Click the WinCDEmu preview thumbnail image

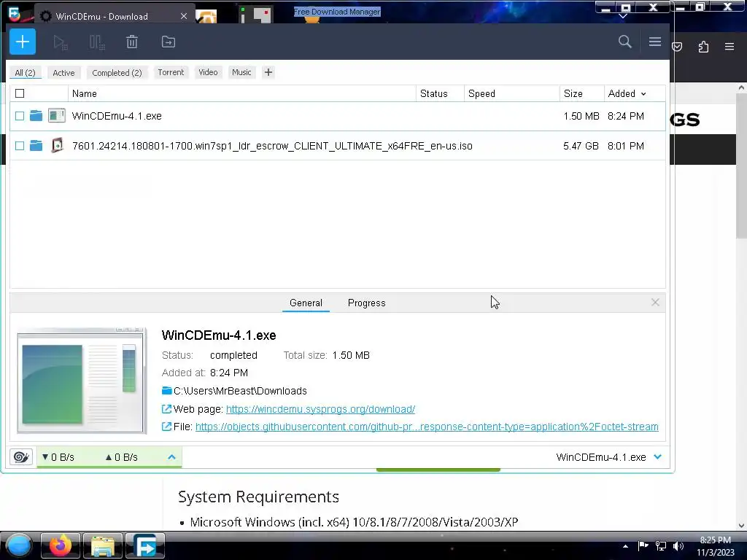pos(82,381)
